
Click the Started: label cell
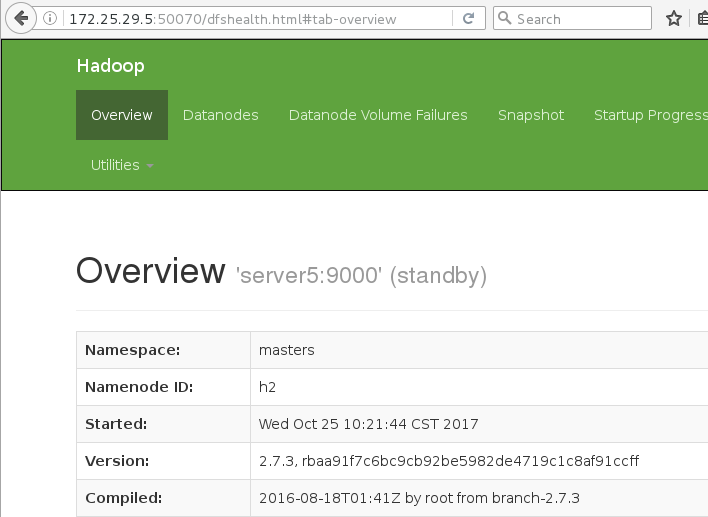point(163,424)
